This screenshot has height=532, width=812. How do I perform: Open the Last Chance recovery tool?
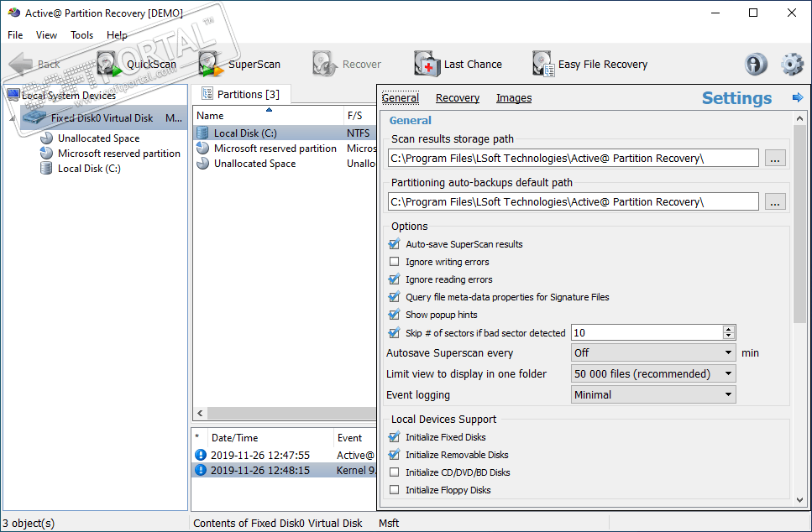click(x=458, y=64)
